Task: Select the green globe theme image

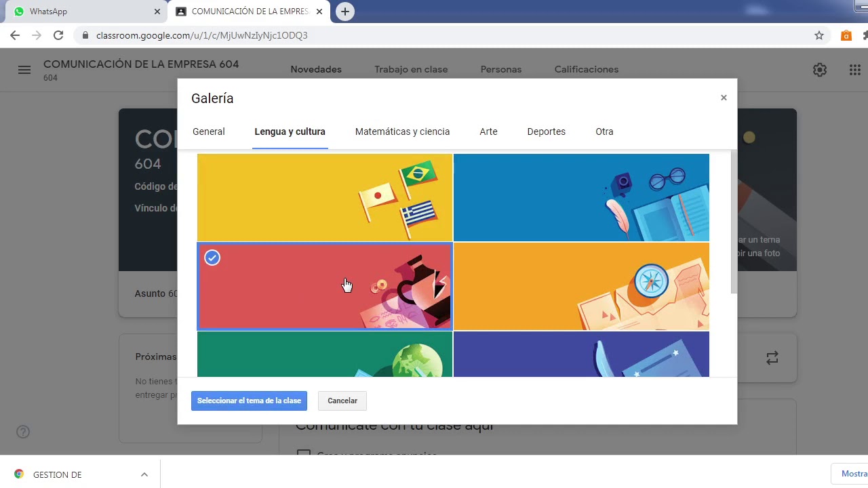Action: (x=325, y=354)
